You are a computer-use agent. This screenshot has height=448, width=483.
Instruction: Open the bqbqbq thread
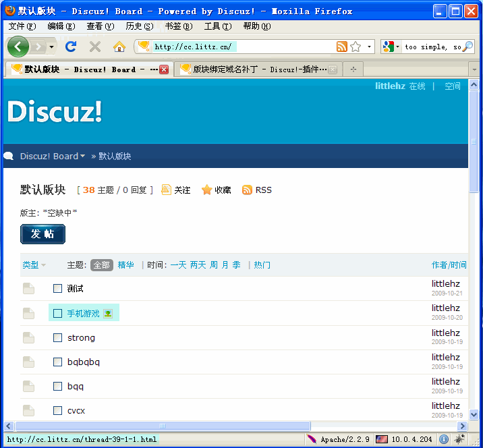(x=84, y=362)
